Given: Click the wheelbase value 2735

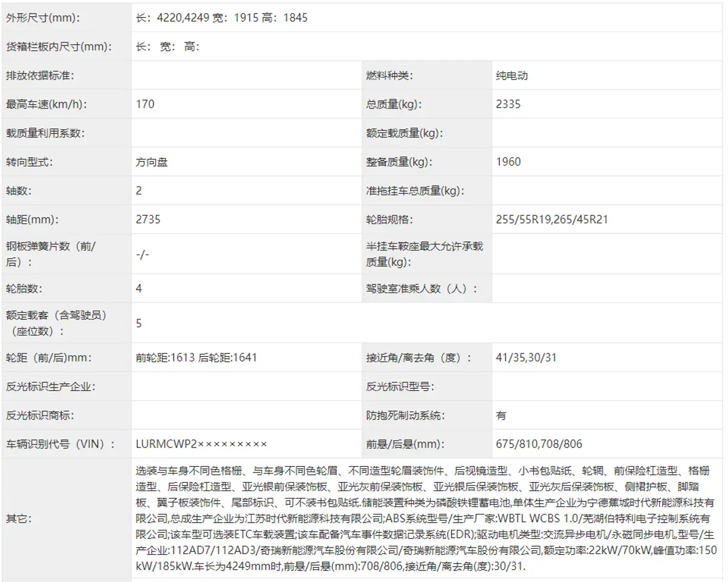Looking at the screenshot, I should (149, 219).
